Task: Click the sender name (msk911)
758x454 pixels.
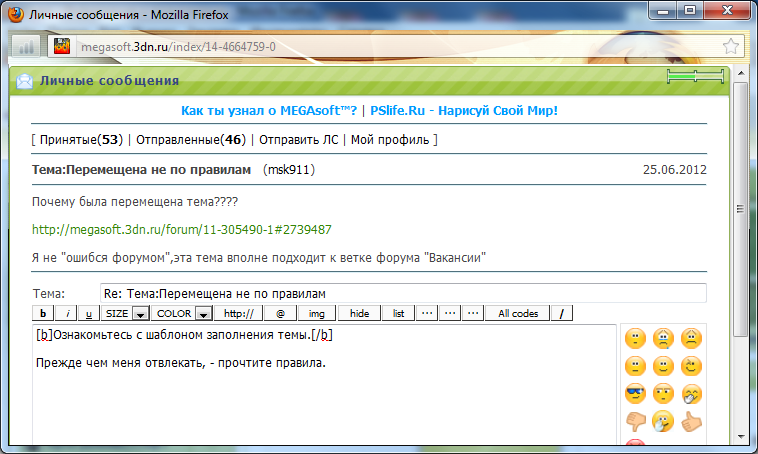Action: click(x=289, y=170)
